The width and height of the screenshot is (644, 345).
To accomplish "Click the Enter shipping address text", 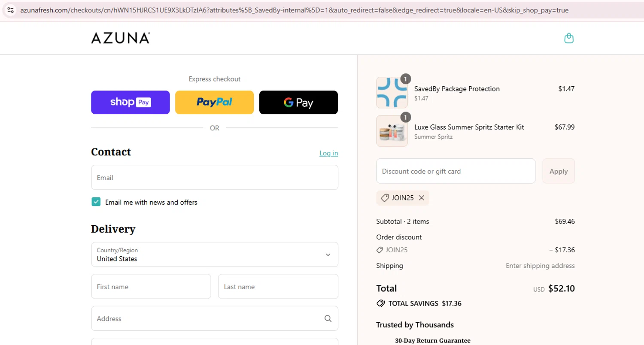I will point(540,266).
